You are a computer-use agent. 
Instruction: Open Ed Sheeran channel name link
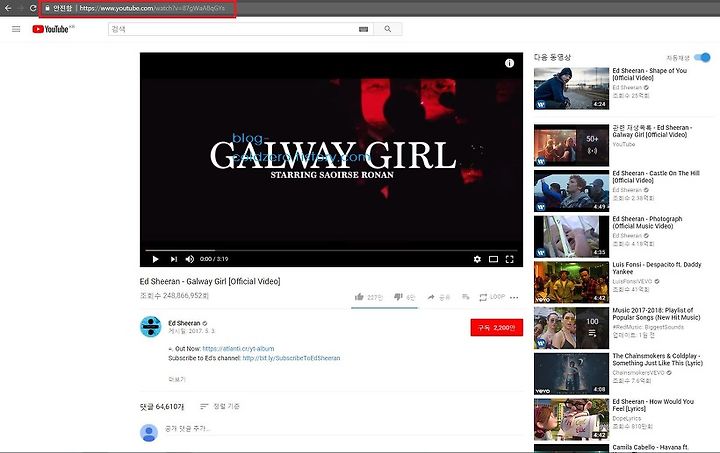(x=184, y=323)
